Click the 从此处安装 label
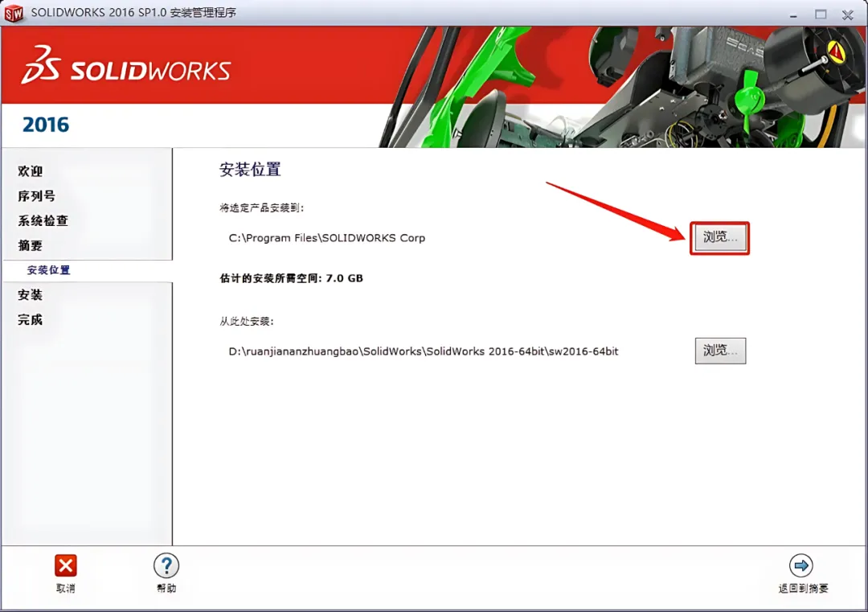 [247, 321]
